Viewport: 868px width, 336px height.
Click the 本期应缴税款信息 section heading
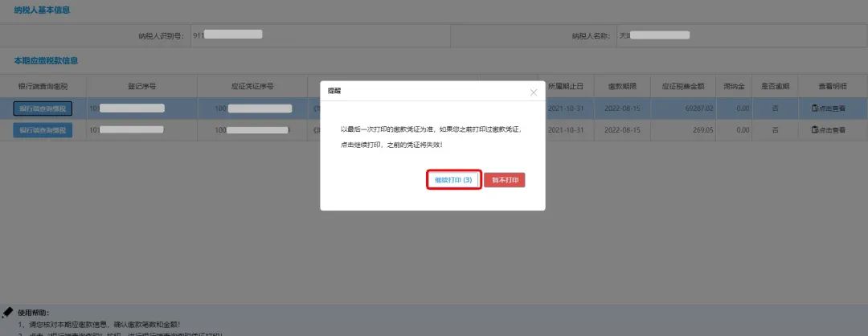(46, 61)
